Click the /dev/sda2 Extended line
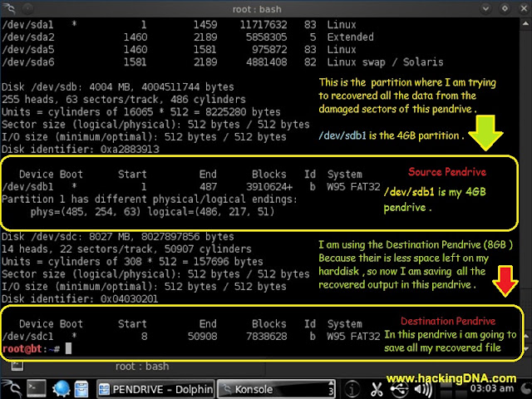This screenshot has height=399, width=532. point(188,37)
